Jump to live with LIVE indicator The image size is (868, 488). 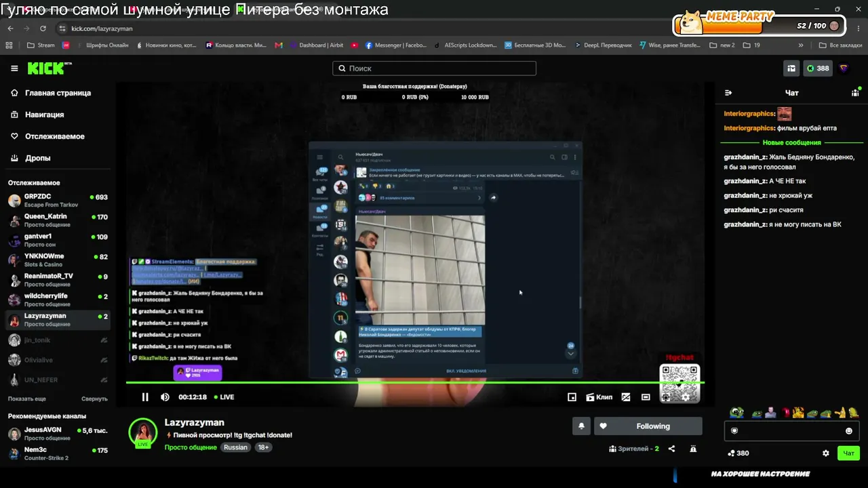tap(224, 397)
